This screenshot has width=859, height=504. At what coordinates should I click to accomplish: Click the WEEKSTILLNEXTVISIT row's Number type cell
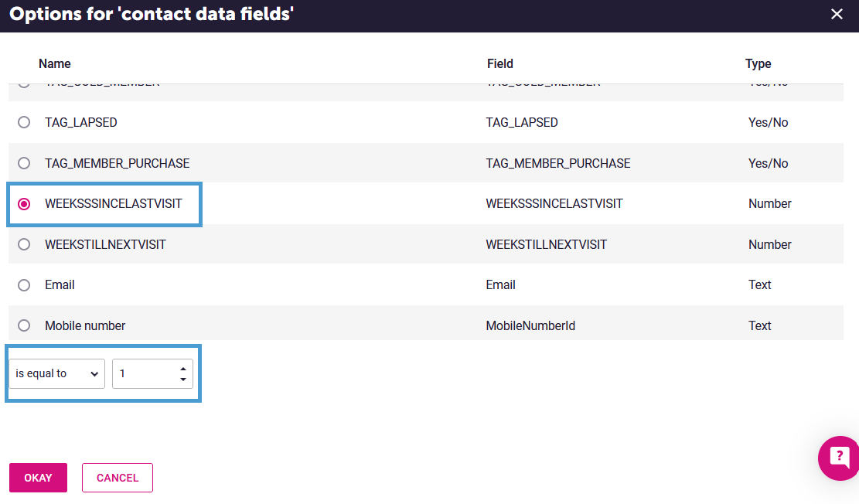(x=769, y=244)
